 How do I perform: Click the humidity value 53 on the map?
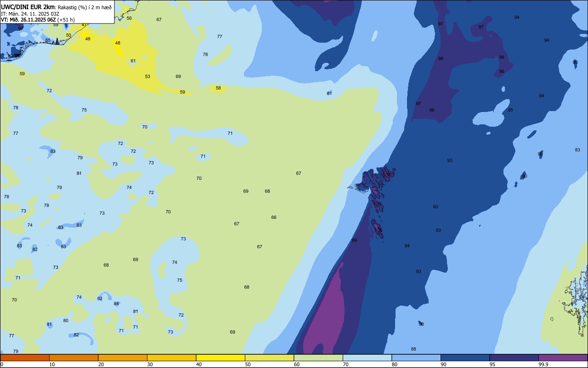click(147, 77)
